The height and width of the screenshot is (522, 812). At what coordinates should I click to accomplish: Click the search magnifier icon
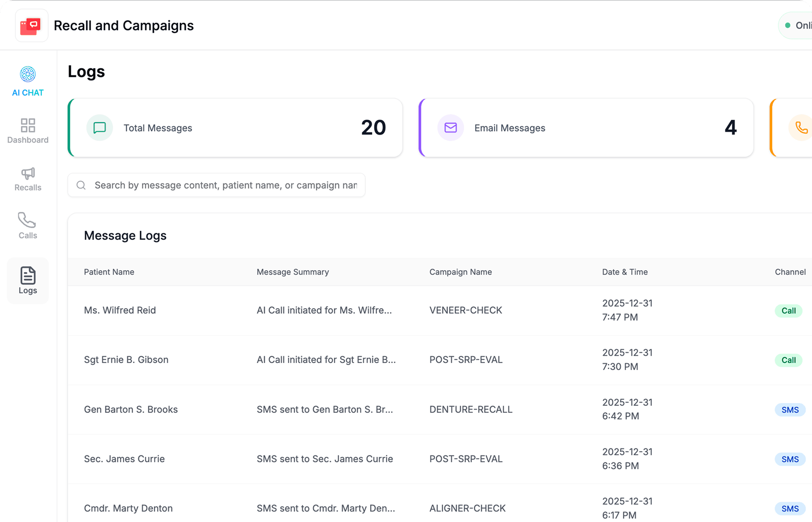click(81, 185)
